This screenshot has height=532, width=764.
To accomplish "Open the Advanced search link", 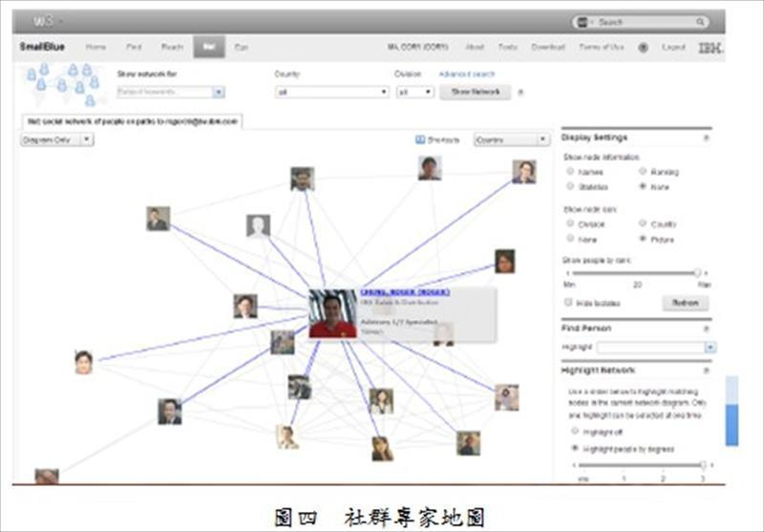I will pyautogui.click(x=465, y=74).
